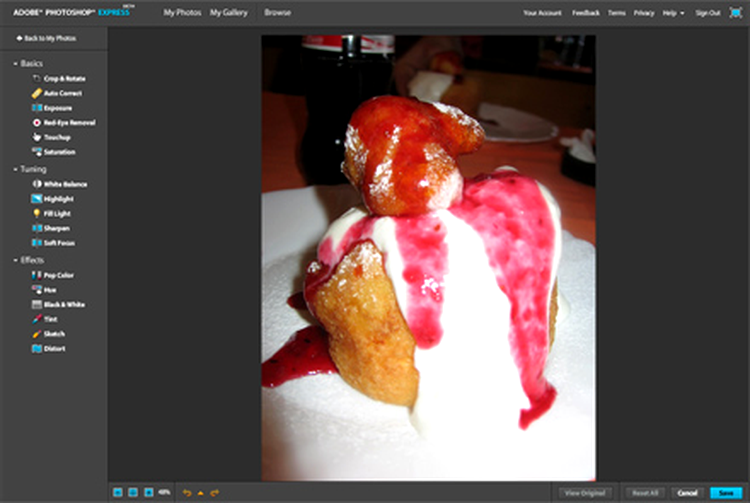
Task: Select the Fill Light tool
Action: click(x=58, y=213)
